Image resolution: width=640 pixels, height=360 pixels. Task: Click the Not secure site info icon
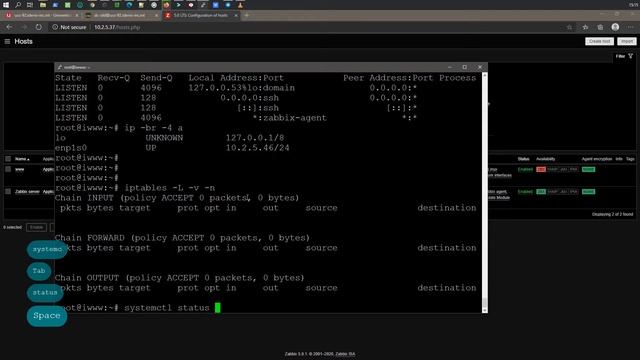(55, 27)
